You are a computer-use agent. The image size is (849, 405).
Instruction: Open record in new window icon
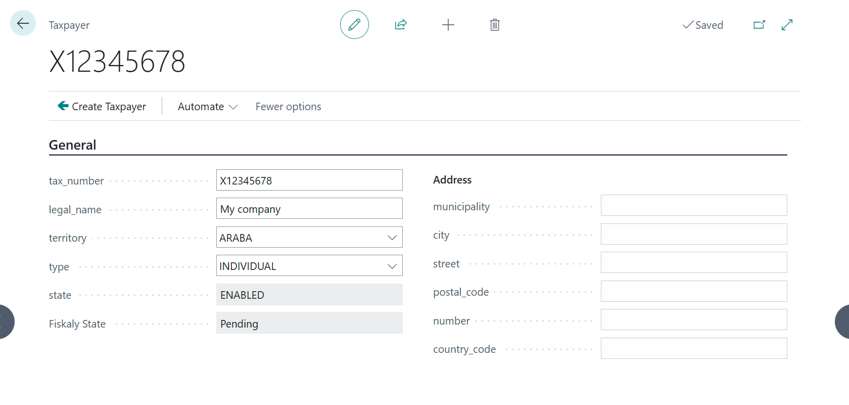coord(759,25)
